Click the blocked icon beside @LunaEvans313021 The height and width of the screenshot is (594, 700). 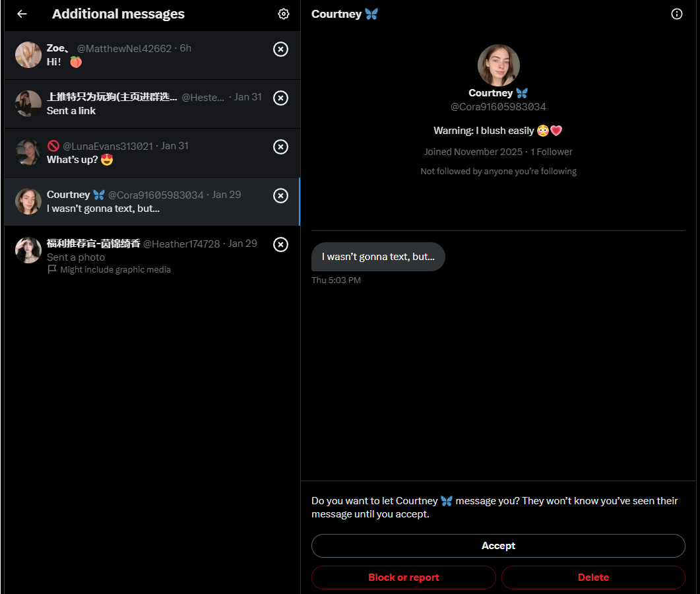point(53,146)
